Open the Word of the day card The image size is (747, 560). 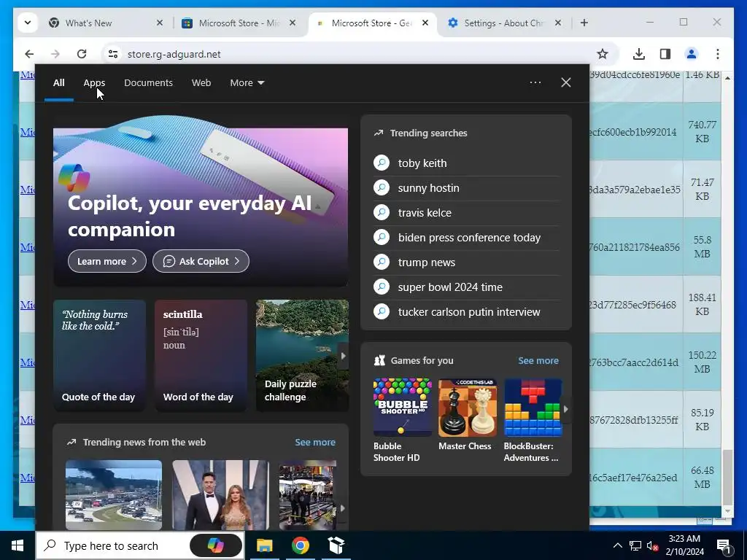(201, 355)
